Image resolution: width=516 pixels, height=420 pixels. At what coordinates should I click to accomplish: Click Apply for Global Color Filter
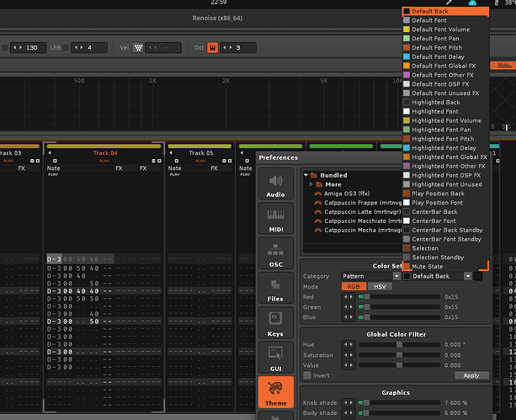pos(471,375)
